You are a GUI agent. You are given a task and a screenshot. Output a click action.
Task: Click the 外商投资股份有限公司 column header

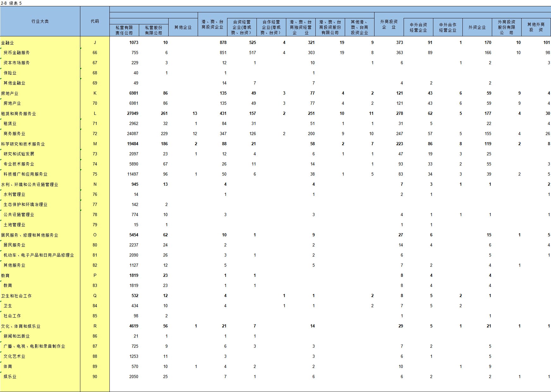tap(507, 27)
